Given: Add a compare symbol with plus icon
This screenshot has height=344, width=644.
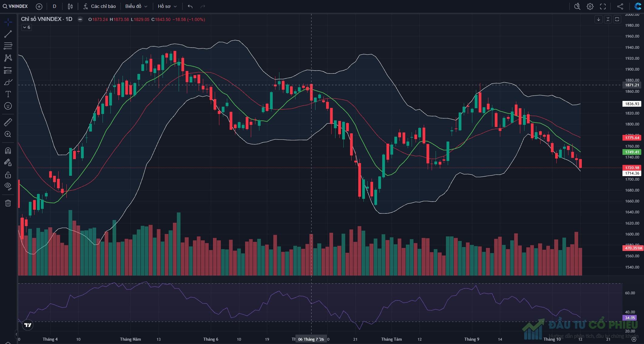Looking at the screenshot, I should coord(39,6).
